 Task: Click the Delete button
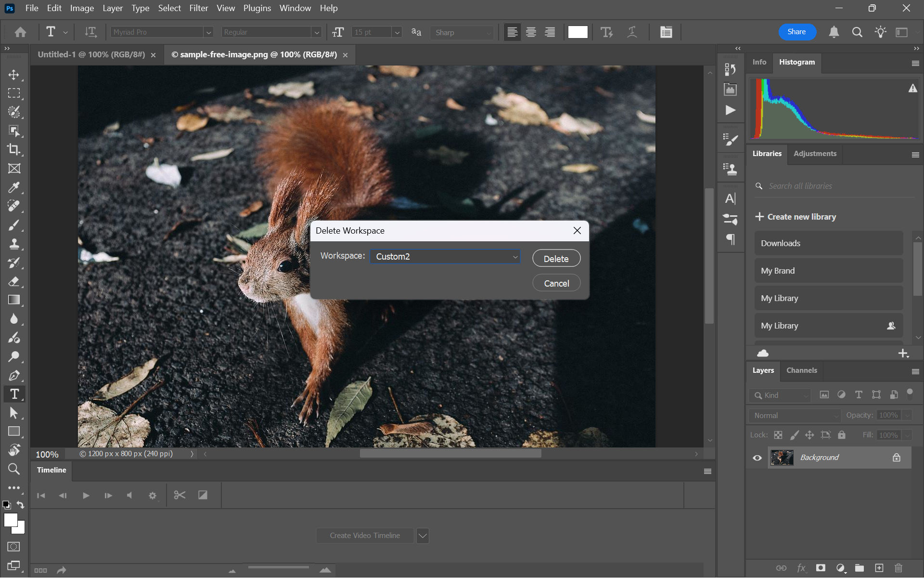[556, 258]
